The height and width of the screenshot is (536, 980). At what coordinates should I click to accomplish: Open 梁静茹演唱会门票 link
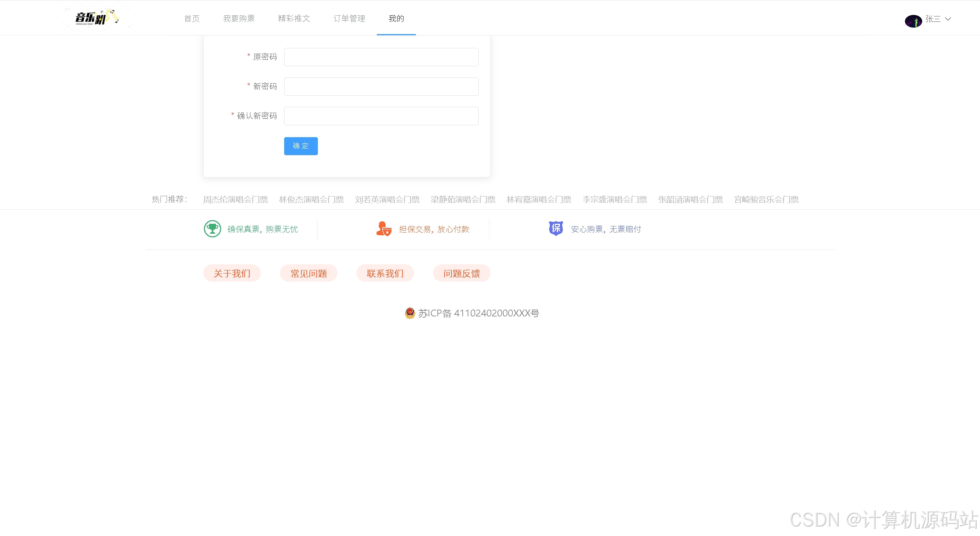click(463, 200)
